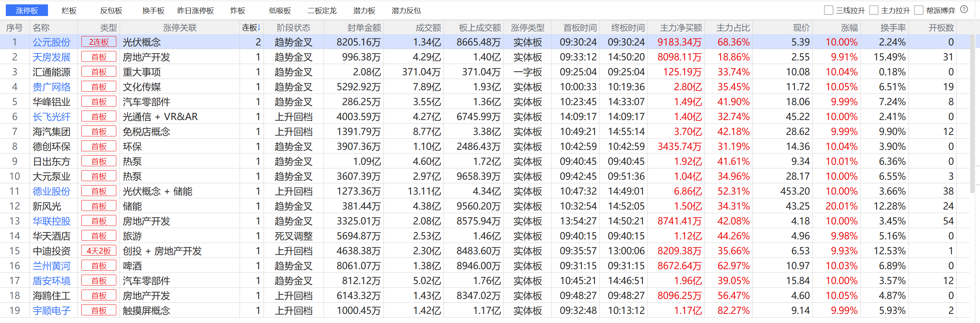Sort by 成交额 column header
980x323 pixels.
tap(428, 27)
